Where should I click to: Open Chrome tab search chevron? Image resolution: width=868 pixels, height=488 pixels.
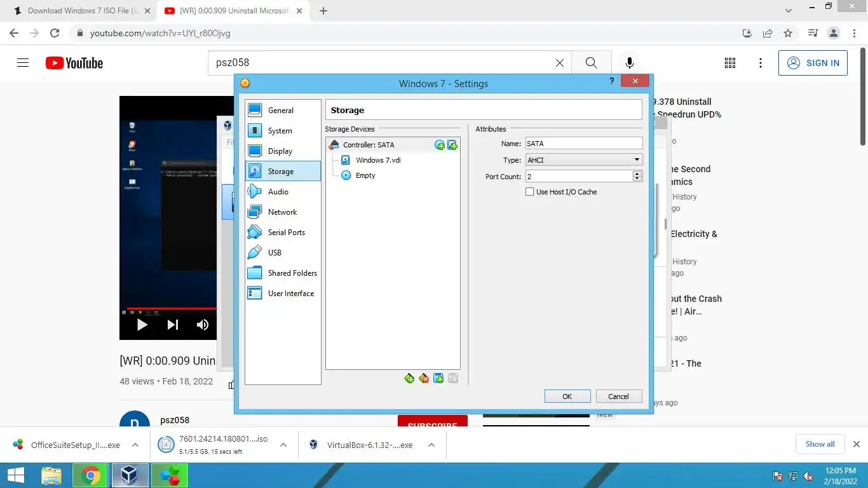tap(789, 11)
